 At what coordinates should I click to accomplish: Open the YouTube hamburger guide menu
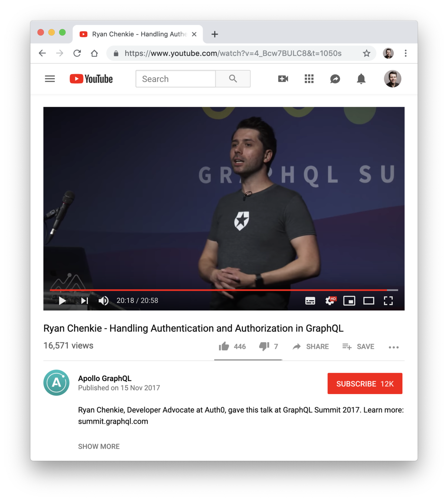coord(50,79)
